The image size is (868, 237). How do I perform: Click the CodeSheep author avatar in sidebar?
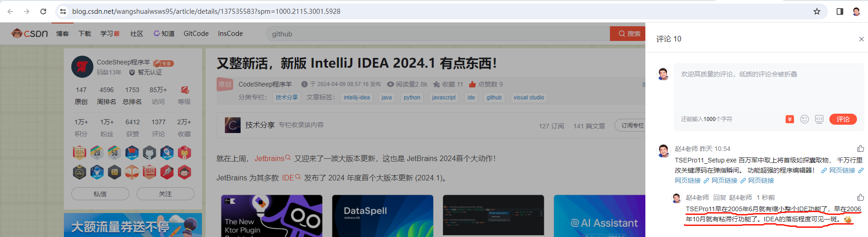(82, 67)
